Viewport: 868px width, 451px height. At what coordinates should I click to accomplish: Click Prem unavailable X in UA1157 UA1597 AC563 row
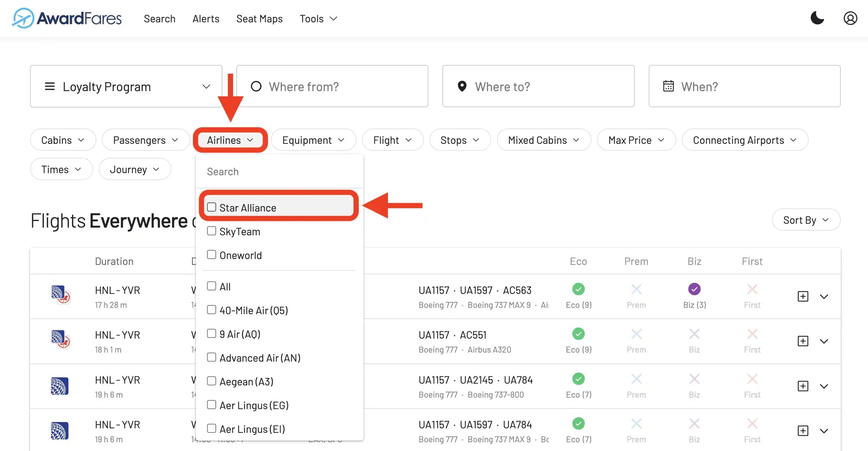click(636, 289)
